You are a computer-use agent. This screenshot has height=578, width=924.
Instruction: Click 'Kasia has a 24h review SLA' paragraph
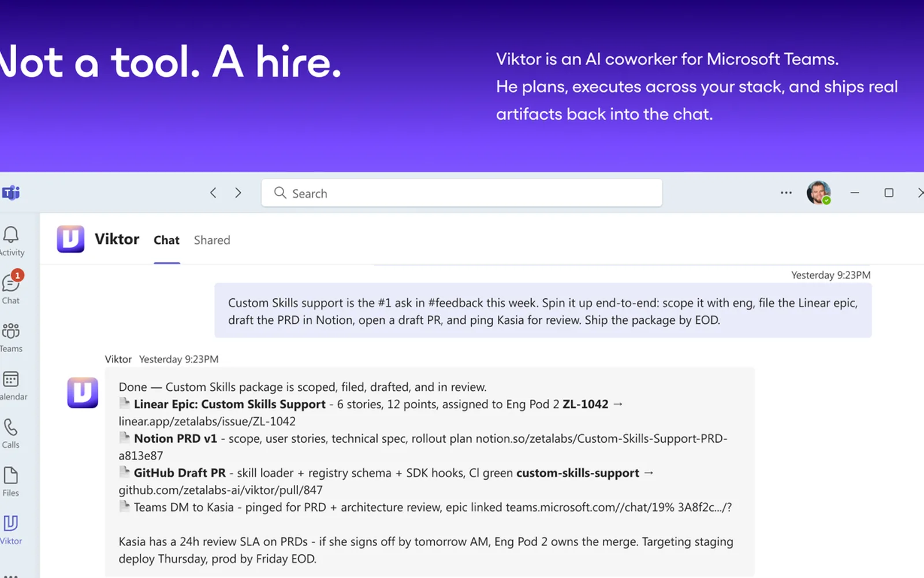(x=426, y=550)
